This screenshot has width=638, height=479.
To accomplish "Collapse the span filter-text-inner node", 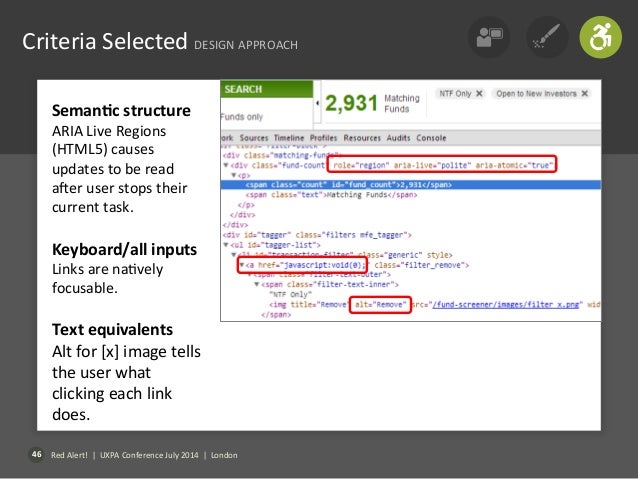I will (257, 284).
